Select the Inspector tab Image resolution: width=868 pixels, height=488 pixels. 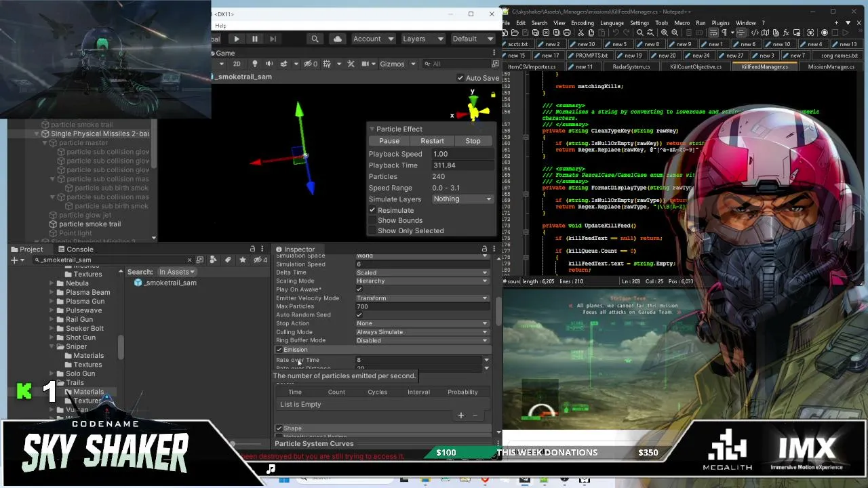[x=294, y=249]
